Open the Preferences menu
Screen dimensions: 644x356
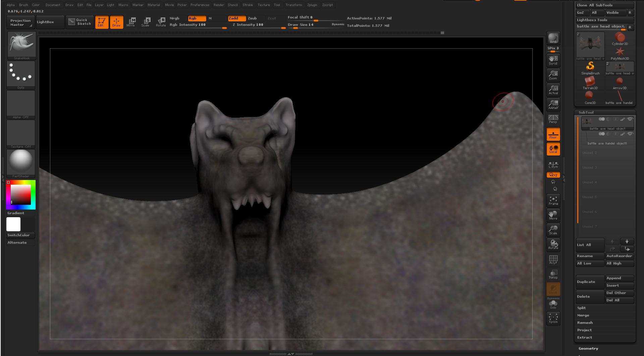(x=200, y=5)
